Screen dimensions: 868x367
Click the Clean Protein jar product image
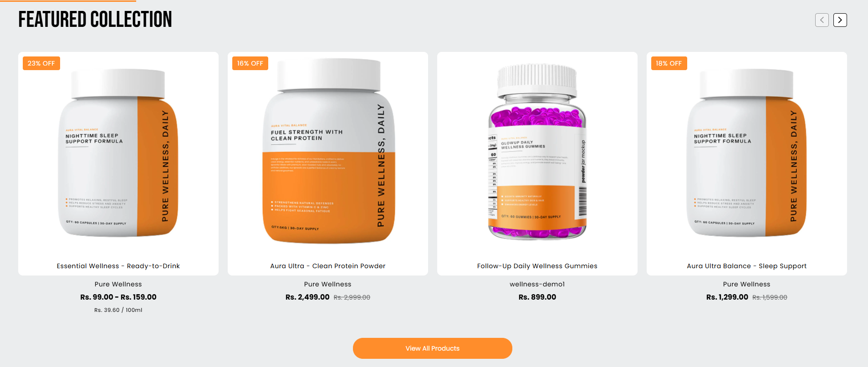329,151
